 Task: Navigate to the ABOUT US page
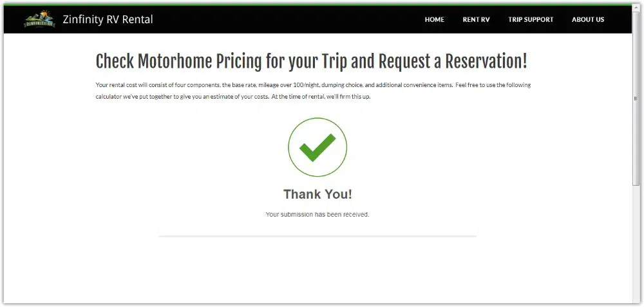pyautogui.click(x=587, y=19)
